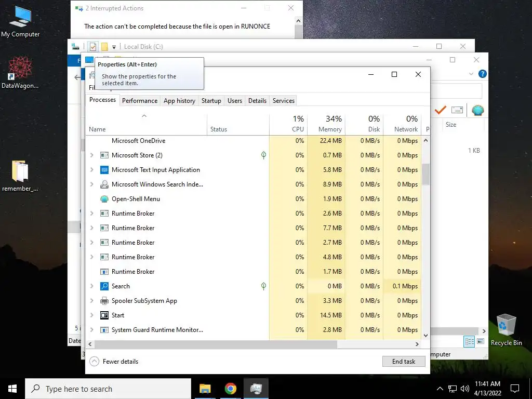The image size is (532, 399).
Task: Sort processes by Network column
Action: click(402, 125)
